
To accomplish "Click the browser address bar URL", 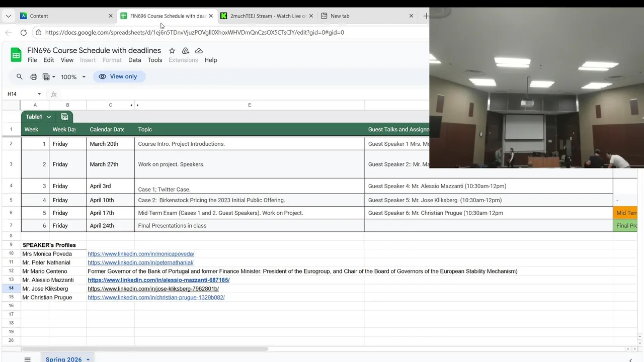I will 194,32.
